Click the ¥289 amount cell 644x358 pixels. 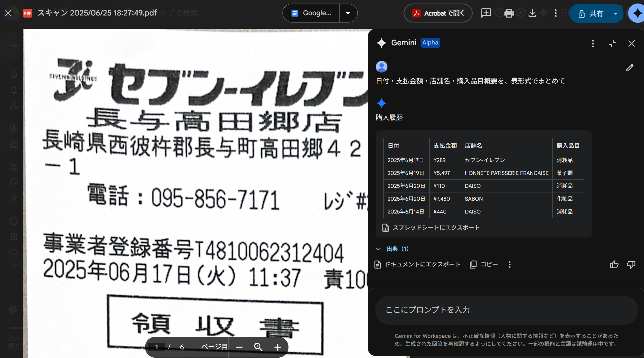pyautogui.click(x=445, y=160)
